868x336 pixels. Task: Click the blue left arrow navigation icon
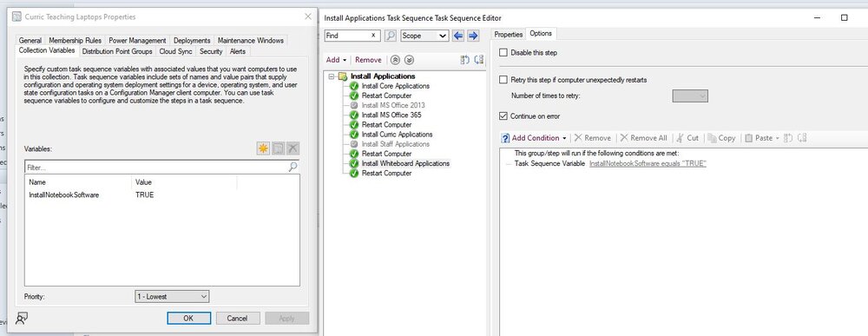(x=457, y=36)
